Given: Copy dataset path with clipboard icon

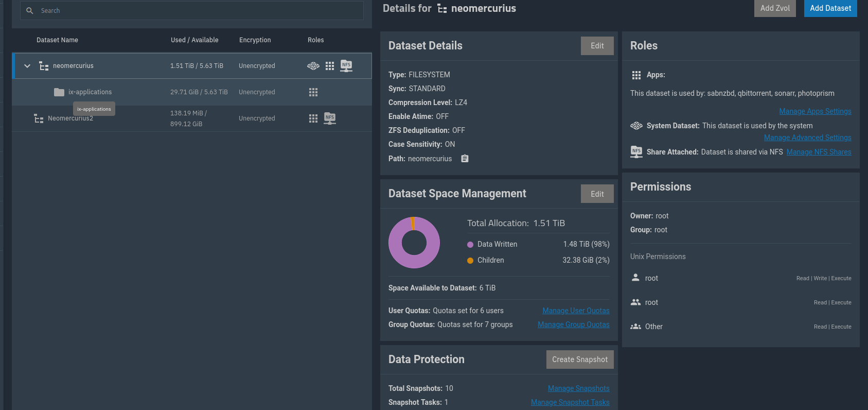Looking at the screenshot, I should [465, 159].
